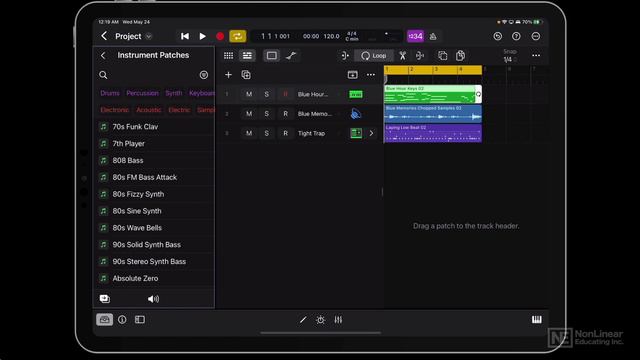Viewport: 640px width, 360px height.
Task: Open the keyboard play surface icon
Action: (537, 320)
